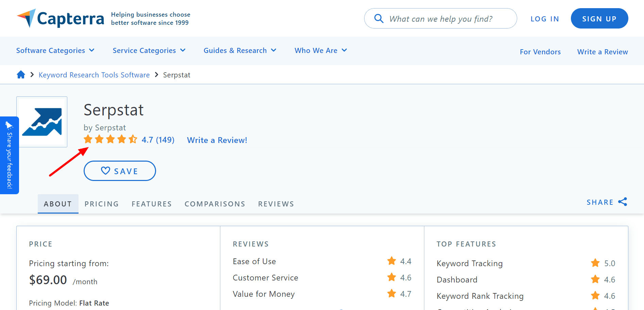The image size is (644, 310).
Task: Click the star rating under by Serpstat
Action: click(x=111, y=140)
